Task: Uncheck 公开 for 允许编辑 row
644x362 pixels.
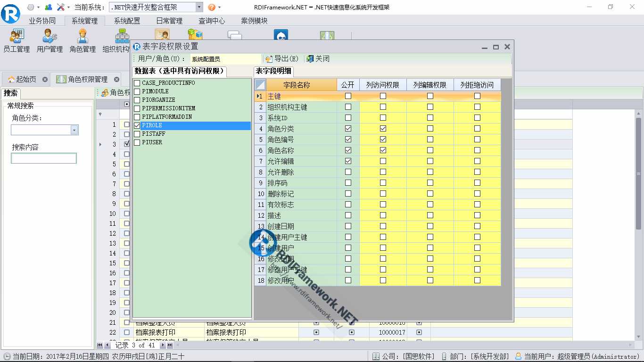Action: 348,161
